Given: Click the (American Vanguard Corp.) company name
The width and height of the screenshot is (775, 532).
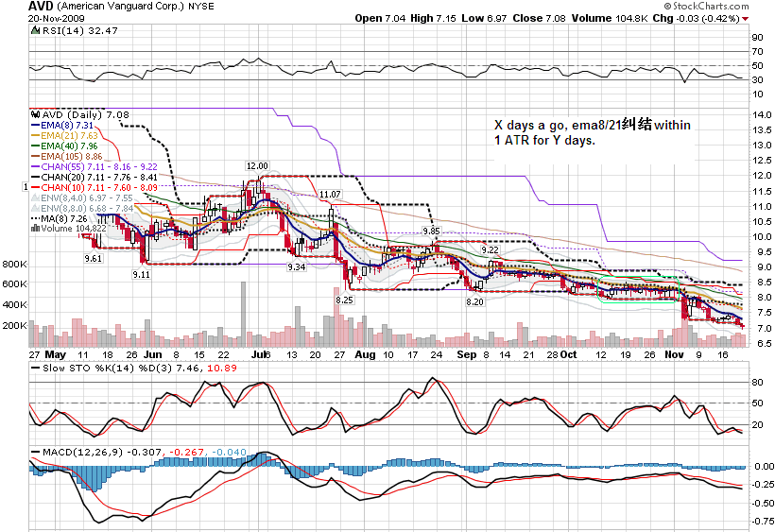Looking at the screenshot, I should [x=121, y=7].
